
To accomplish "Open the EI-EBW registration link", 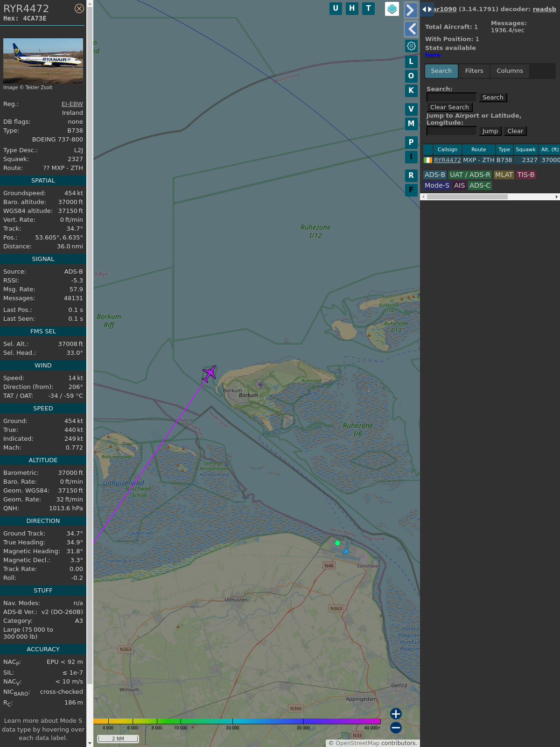I will 72,104.
